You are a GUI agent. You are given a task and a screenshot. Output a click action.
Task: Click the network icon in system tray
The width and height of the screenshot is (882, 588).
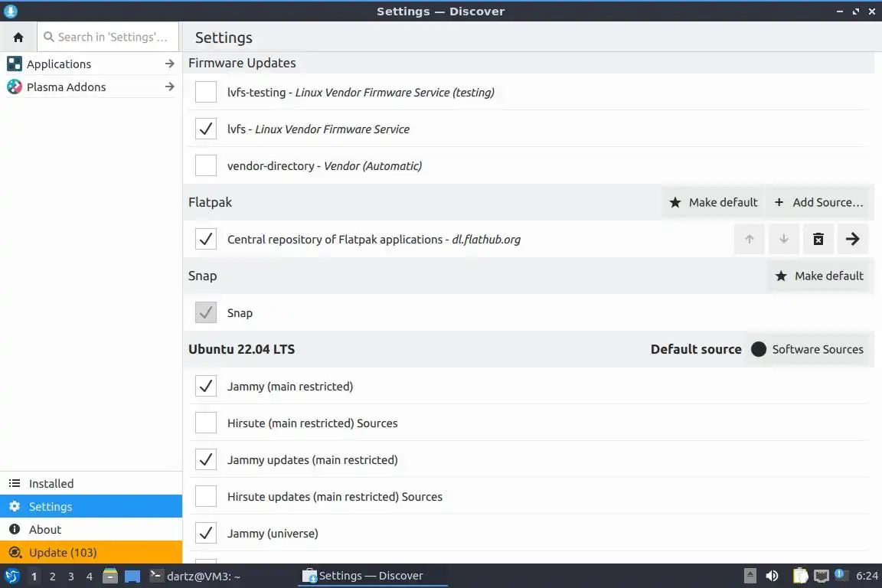pos(822,576)
